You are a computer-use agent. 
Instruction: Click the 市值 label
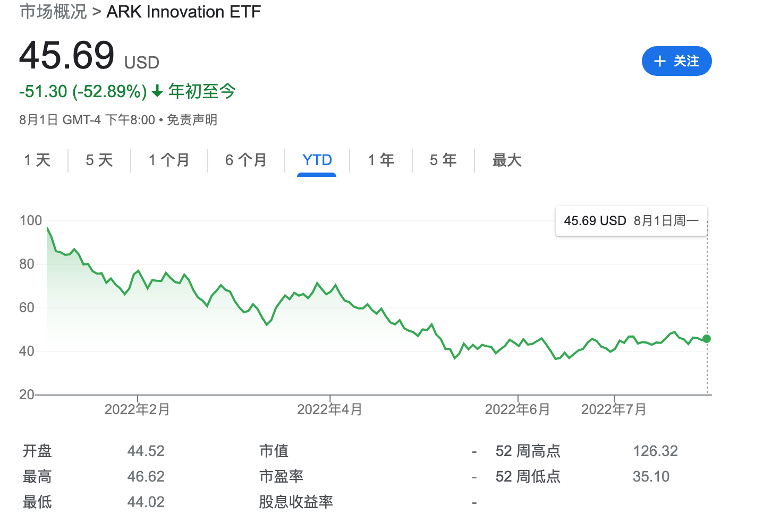(x=274, y=451)
